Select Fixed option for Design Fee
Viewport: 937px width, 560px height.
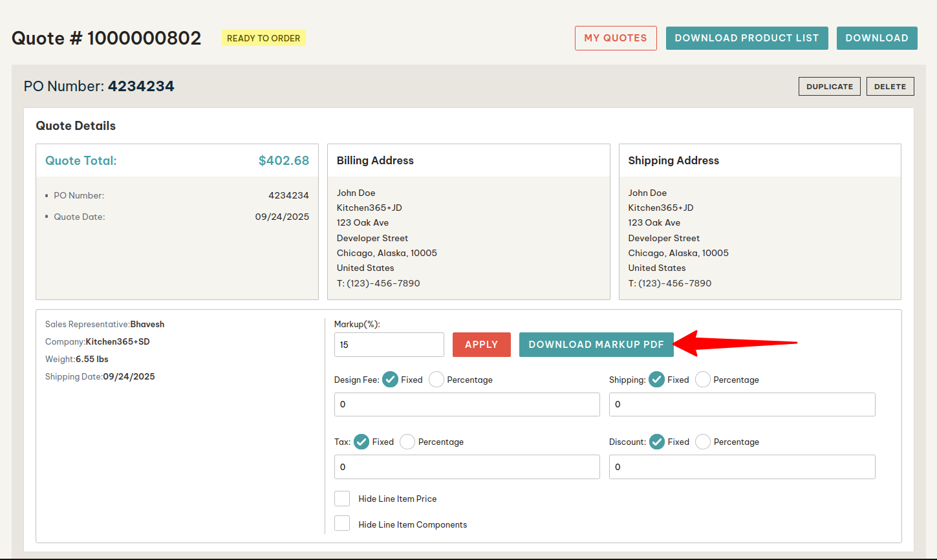390,380
